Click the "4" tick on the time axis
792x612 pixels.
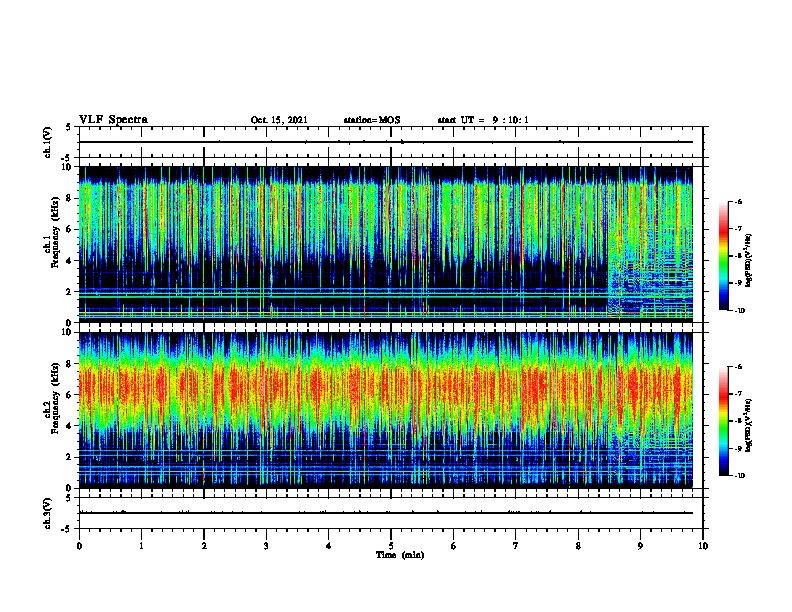329,546
